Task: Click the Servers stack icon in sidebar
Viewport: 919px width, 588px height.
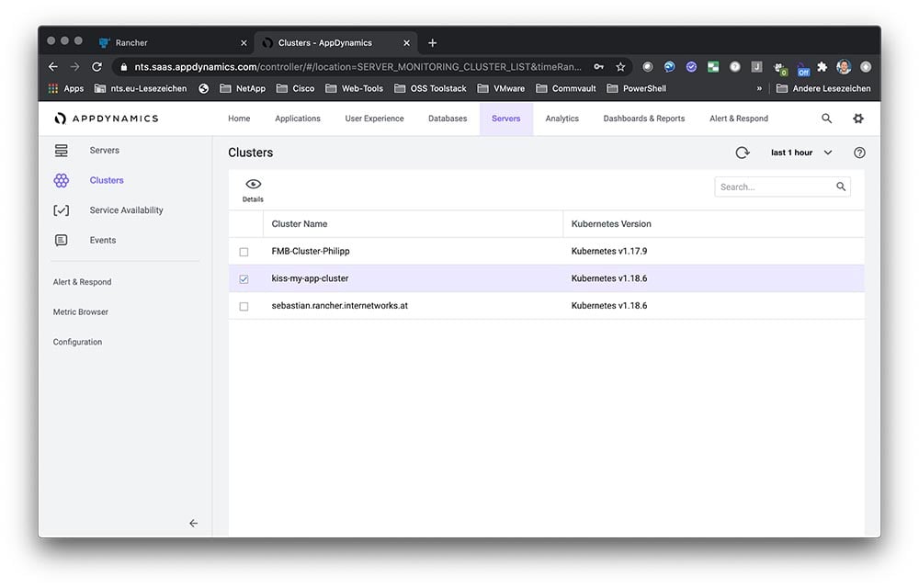Action: pyautogui.click(x=62, y=151)
